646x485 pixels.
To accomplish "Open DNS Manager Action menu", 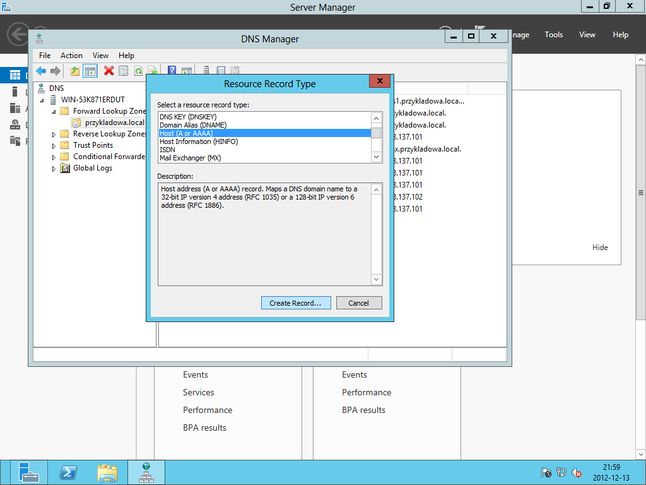I will 71,55.
